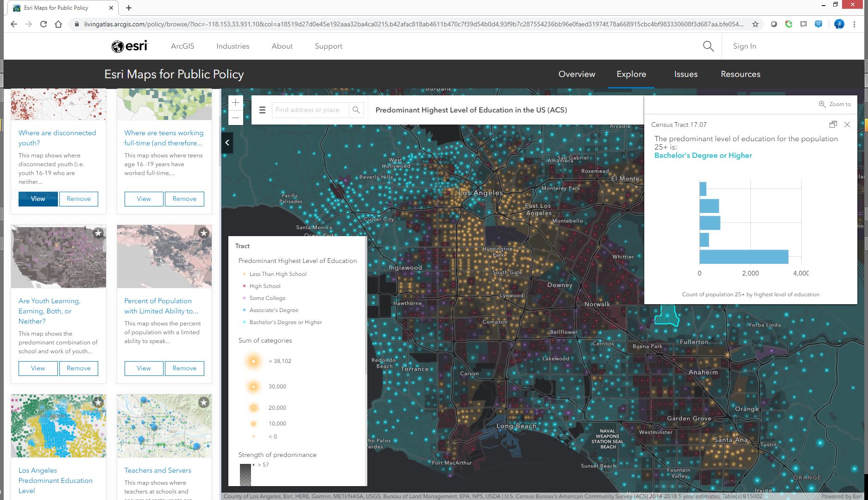Click the Are Youth Learning map thumbnail
Screen dimensions: 868x500
coord(58,256)
